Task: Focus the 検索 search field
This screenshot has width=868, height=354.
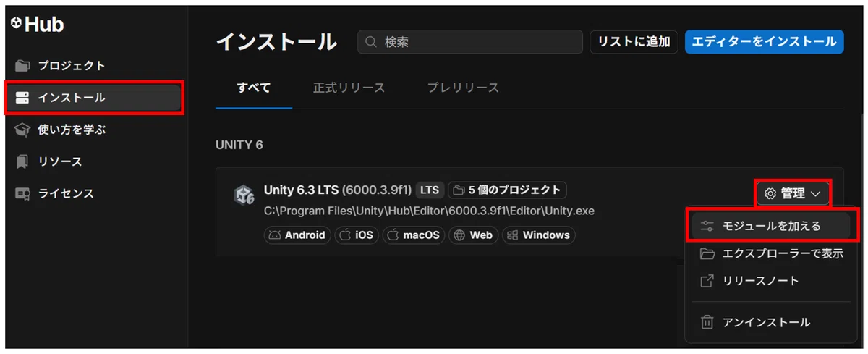Action: click(470, 42)
